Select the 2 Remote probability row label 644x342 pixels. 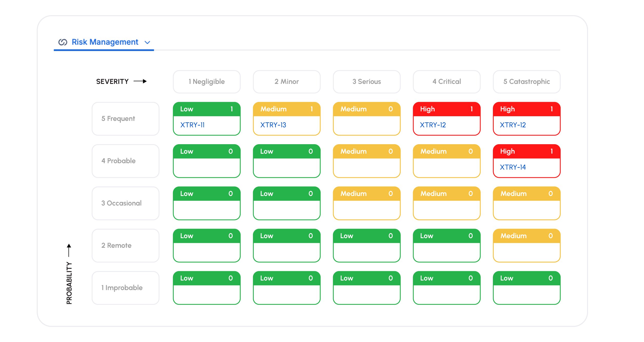tap(126, 246)
